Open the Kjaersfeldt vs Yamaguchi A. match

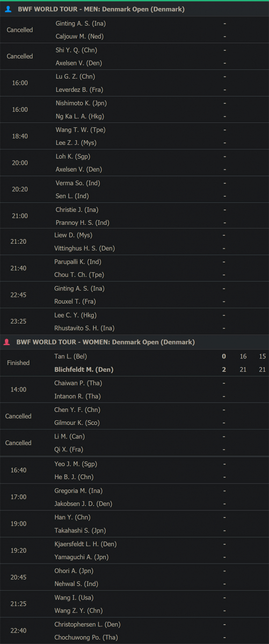pos(134,551)
